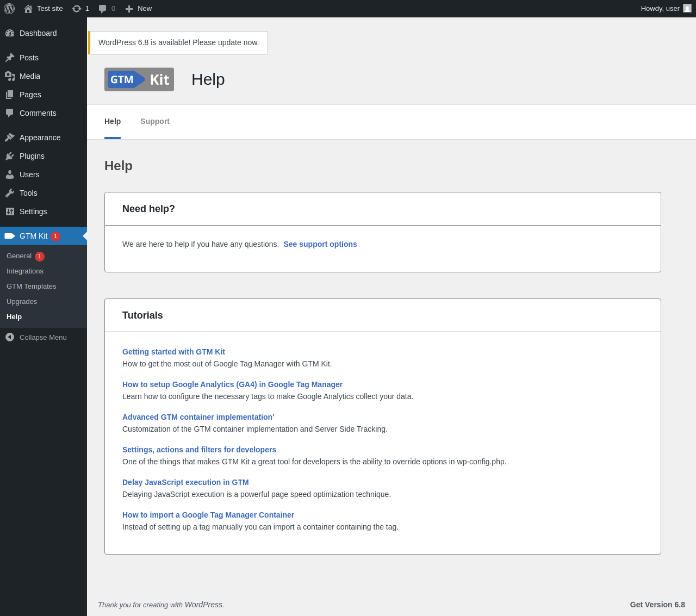Click the Pages icon in sidebar
The image size is (696, 616).
pos(10,95)
